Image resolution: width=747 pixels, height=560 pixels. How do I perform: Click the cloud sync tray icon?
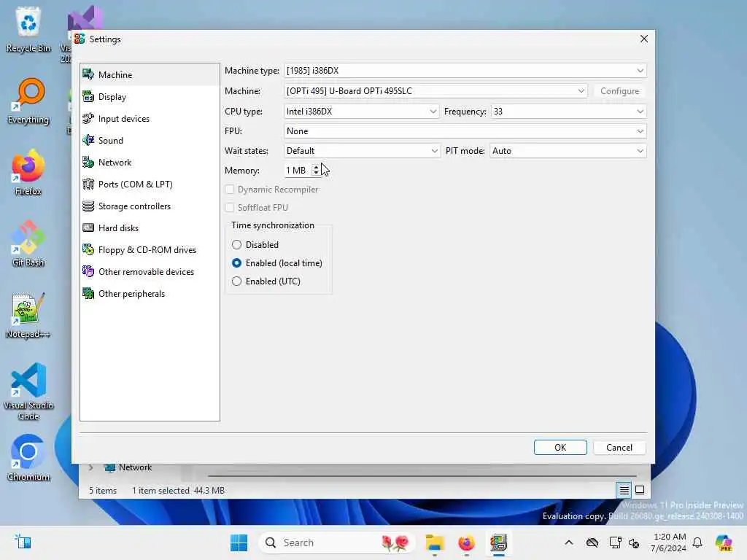pyautogui.click(x=592, y=542)
